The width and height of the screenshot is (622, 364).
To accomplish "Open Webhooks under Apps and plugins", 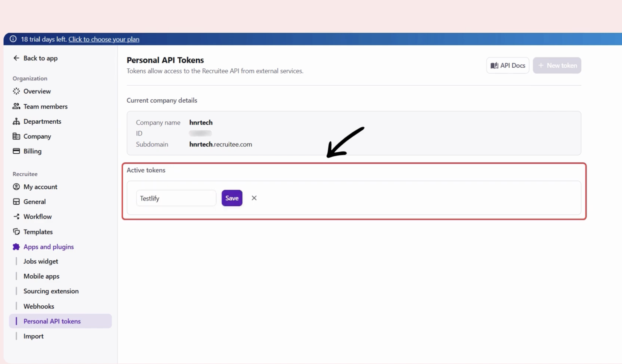I will (x=39, y=306).
